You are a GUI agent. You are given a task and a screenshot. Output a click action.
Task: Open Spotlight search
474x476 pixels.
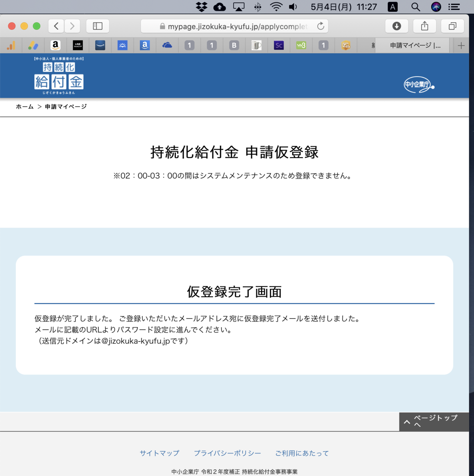tap(416, 7)
